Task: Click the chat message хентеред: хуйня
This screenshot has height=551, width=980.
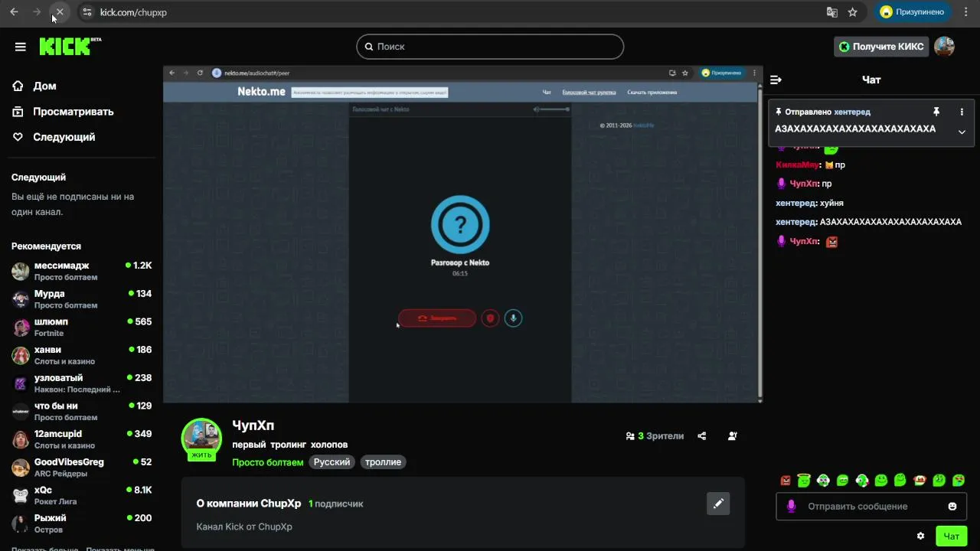Action: (809, 203)
